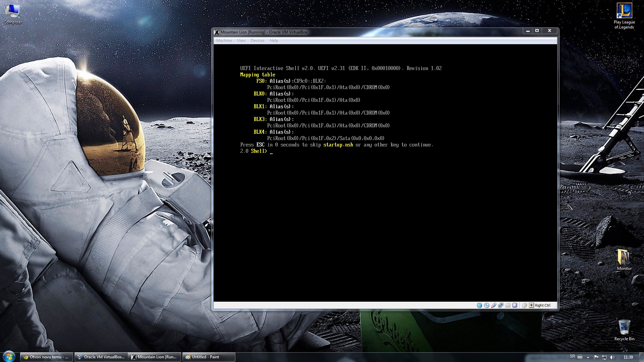644x362 pixels.
Task: Click the Right Ctrl host key indicator
Action: tap(542, 305)
